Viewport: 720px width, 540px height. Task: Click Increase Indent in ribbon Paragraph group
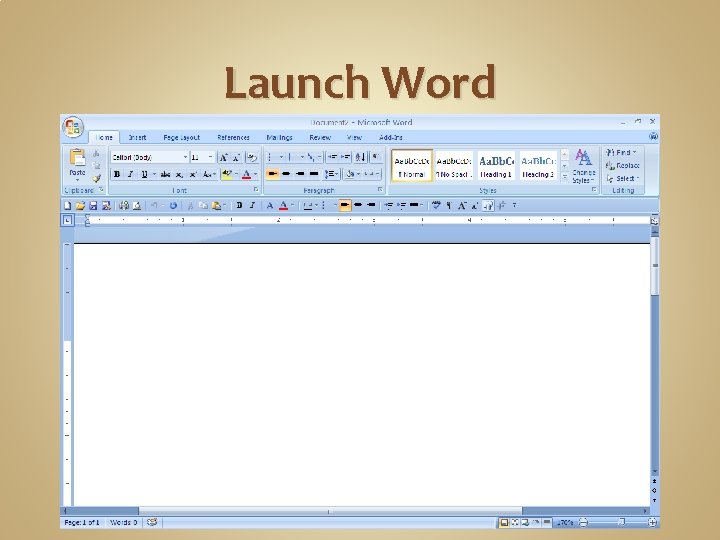[345, 158]
